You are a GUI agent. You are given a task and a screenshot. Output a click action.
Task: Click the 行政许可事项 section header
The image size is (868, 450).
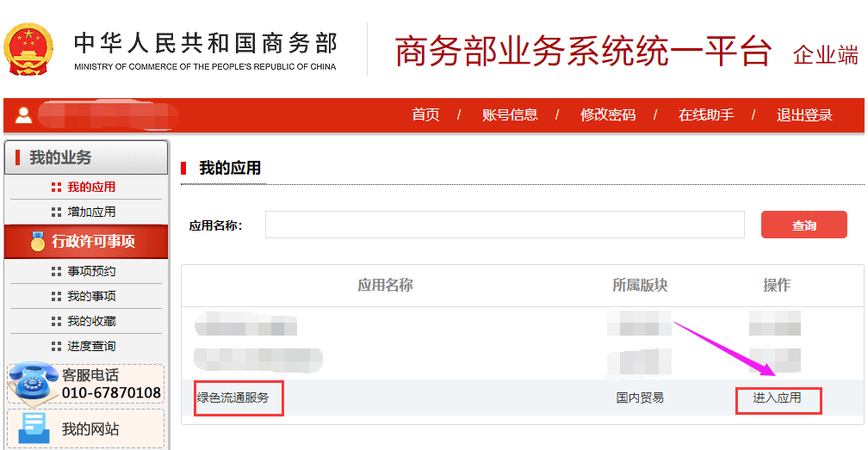click(x=86, y=241)
